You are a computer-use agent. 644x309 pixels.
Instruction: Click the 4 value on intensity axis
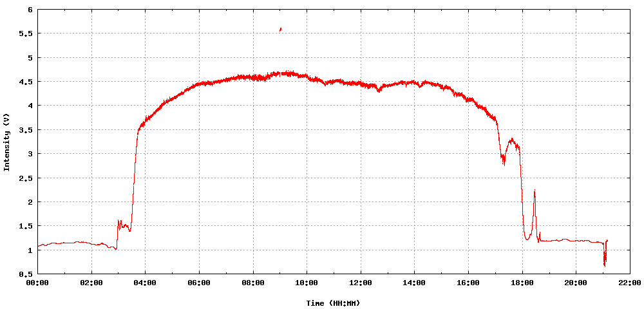coord(30,106)
